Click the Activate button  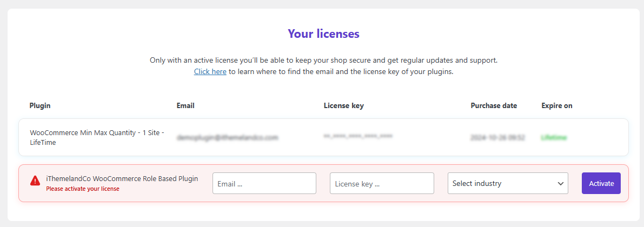(601, 183)
